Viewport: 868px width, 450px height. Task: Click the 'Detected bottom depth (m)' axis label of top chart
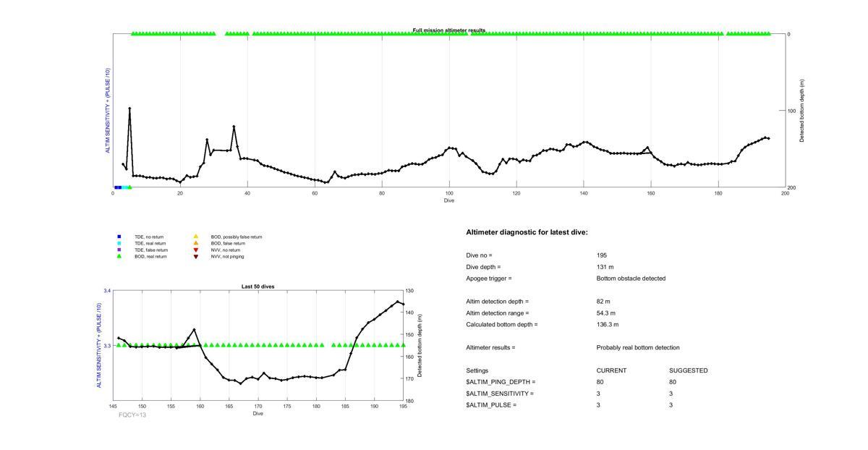click(x=801, y=111)
